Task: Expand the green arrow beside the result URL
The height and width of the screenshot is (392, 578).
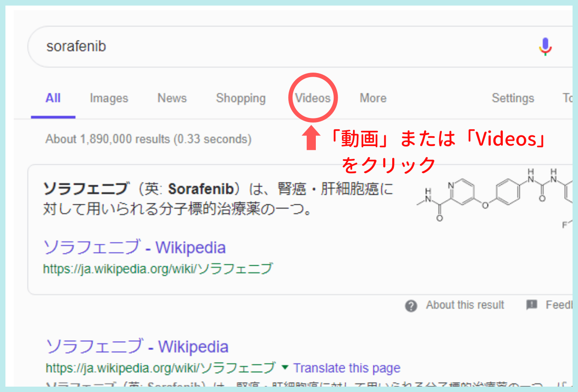Action: (x=284, y=367)
